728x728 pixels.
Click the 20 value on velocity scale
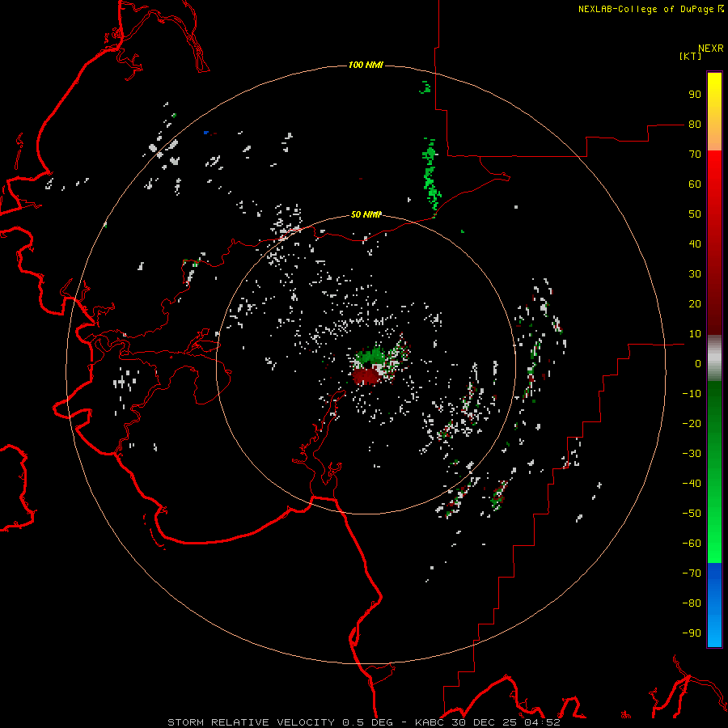pyautogui.click(x=695, y=303)
